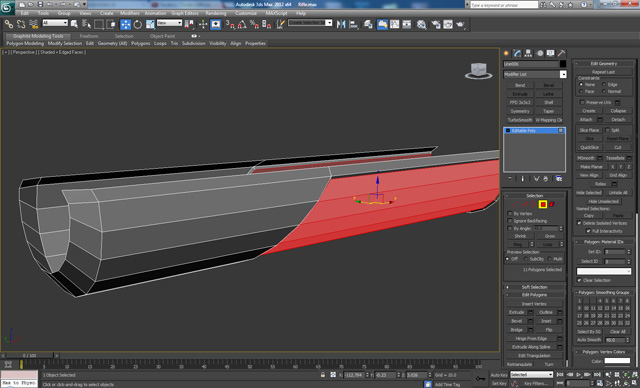Screen dimensions: 640x388
Task: Choose the Rectangular Selection Region tool
Action: 98,24
